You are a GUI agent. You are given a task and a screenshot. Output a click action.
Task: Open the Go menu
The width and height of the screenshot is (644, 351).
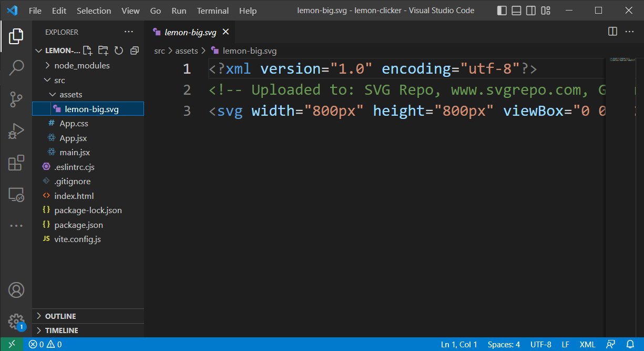[156, 11]
